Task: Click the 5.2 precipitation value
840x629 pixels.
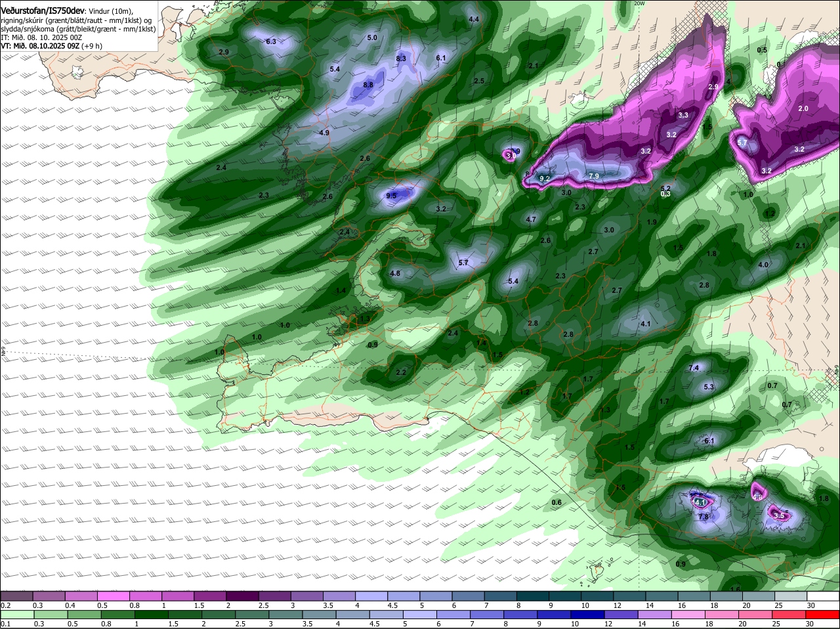Action: (665, 188)
